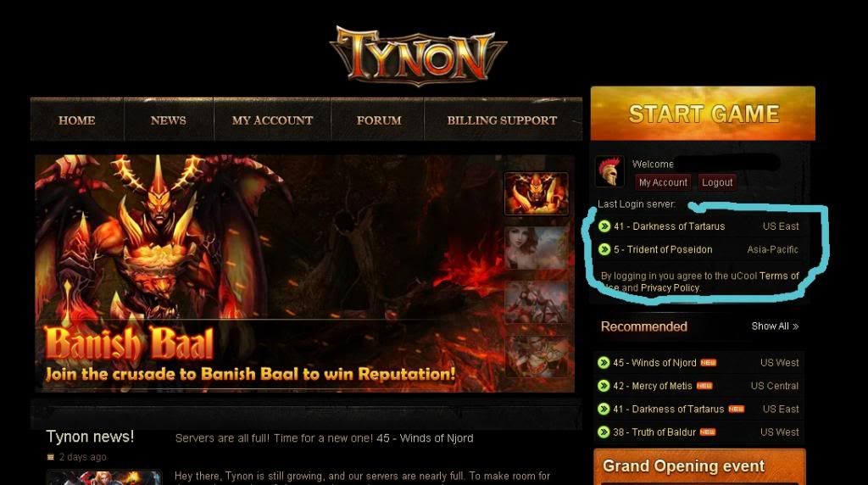Open the FORUM navigation item

pyautogui.click(x=379, y=120)
